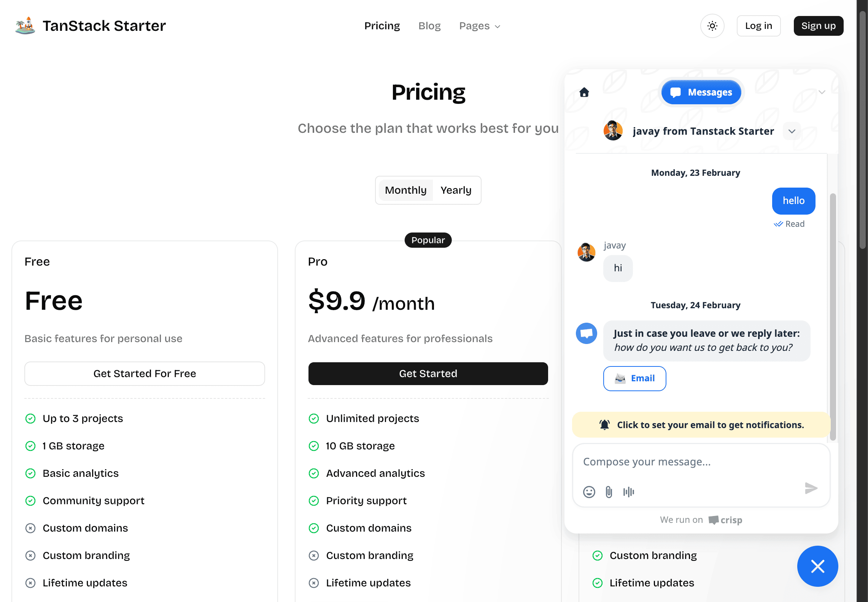868x602 pixels.
Task: Open the Blog nav item
Action: pyautogui.click(x=429, y=26)
